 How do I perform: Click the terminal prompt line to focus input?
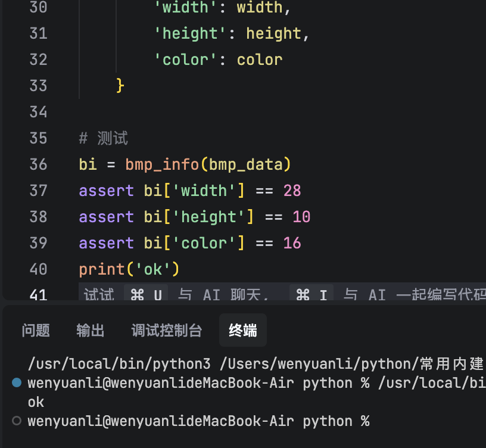pyautogui.click(x=238, y=421)
